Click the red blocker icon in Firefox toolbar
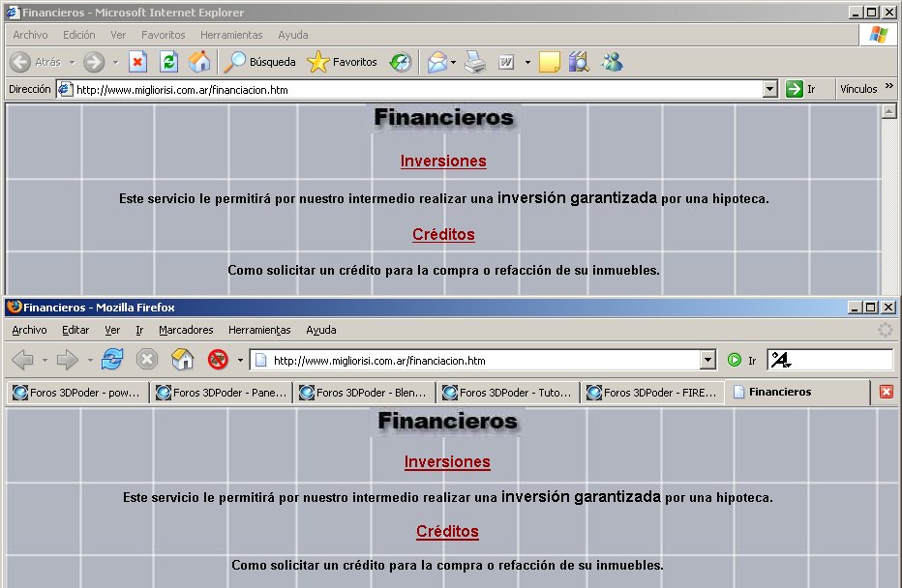Viewport: 902px width, 588px height. (218, 360)
